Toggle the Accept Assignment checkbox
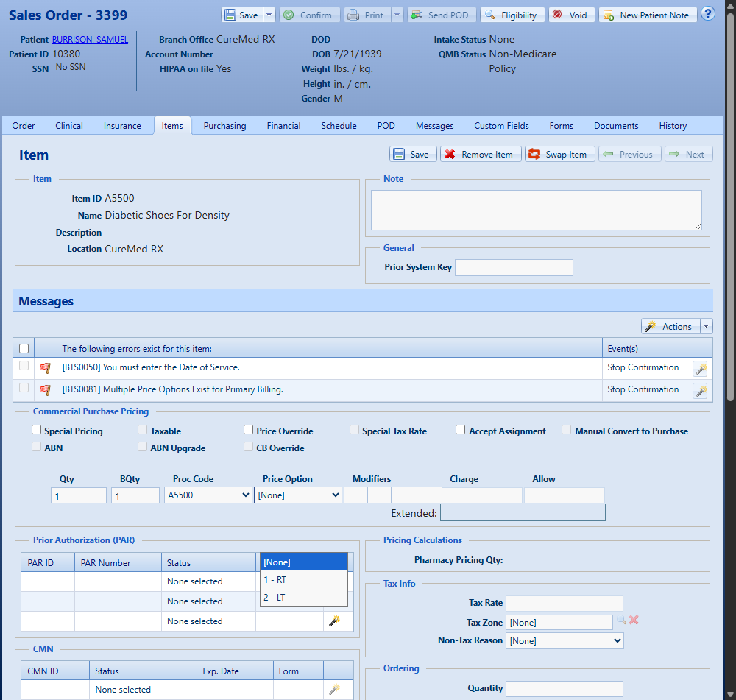Screen dimensions: 736x700 461,431
